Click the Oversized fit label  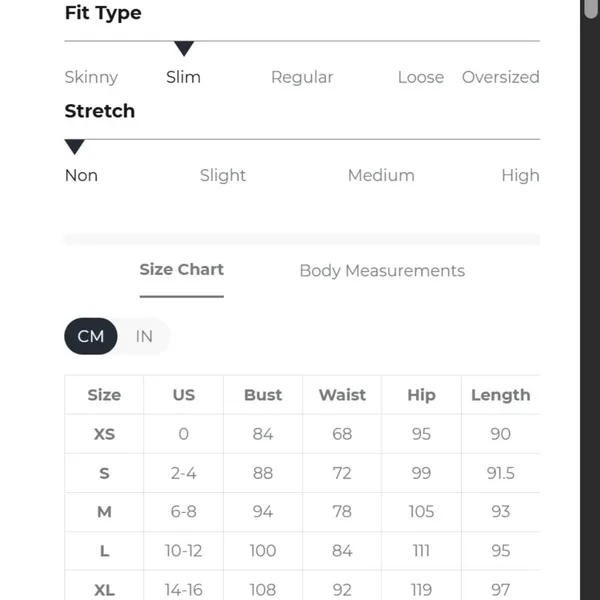point(501,77)
